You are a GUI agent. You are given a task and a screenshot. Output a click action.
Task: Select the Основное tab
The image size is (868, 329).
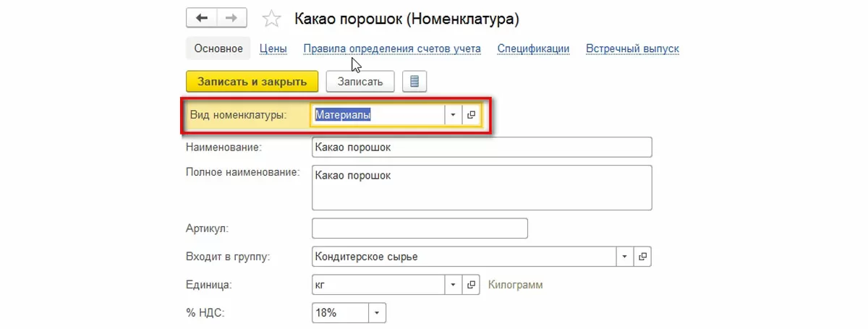[218, 48]
